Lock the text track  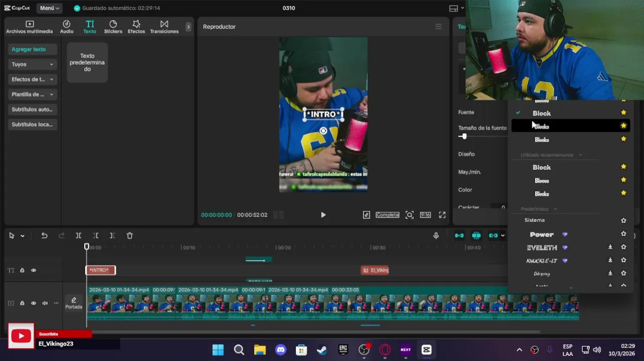22,270
